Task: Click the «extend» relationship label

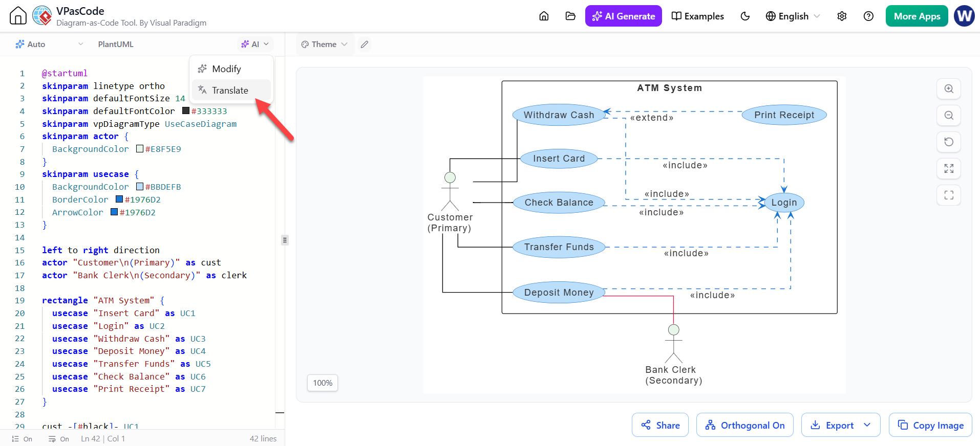Action: coord(652,118)
